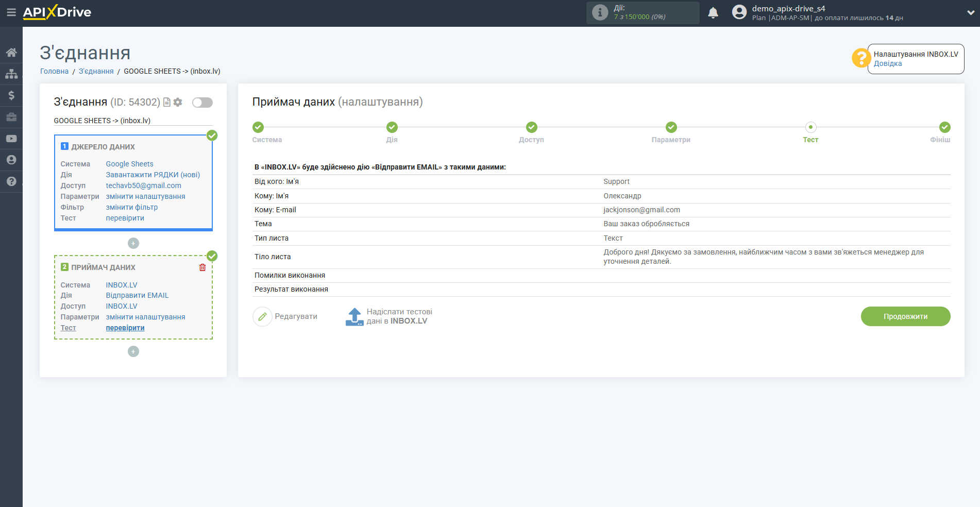Click the Помилки виконання row label
The width and height of the screenshot is (980, 507).
click(290, 275)
